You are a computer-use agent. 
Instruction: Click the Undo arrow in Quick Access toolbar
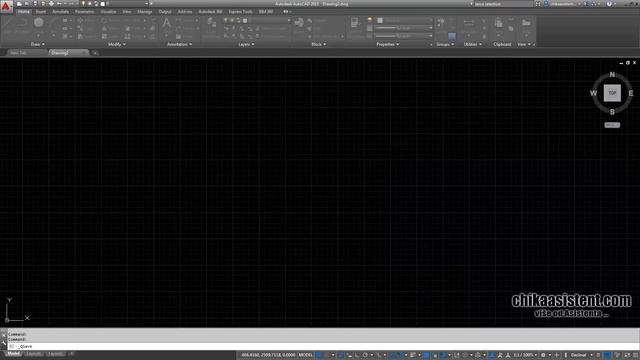coord(60,4)
